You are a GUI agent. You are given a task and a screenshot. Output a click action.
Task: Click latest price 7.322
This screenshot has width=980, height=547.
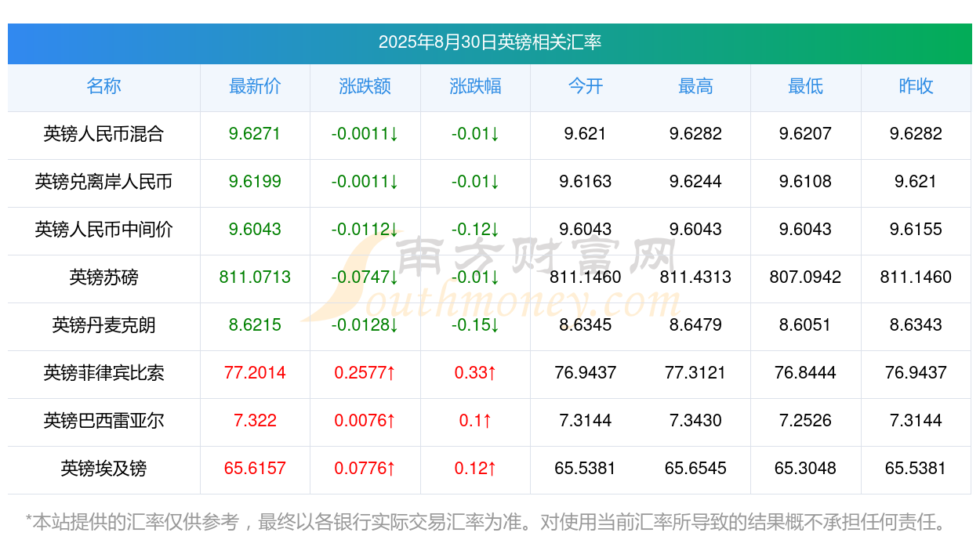(255, 421)
